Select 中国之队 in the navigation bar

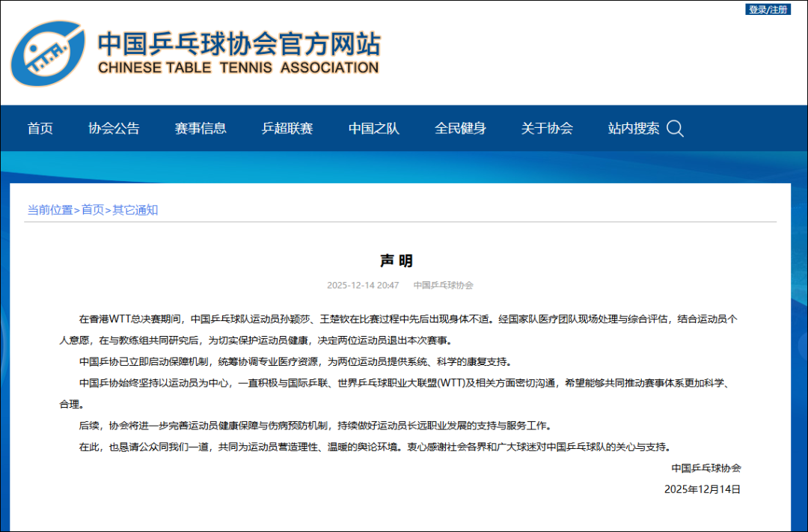click(373, 129)
